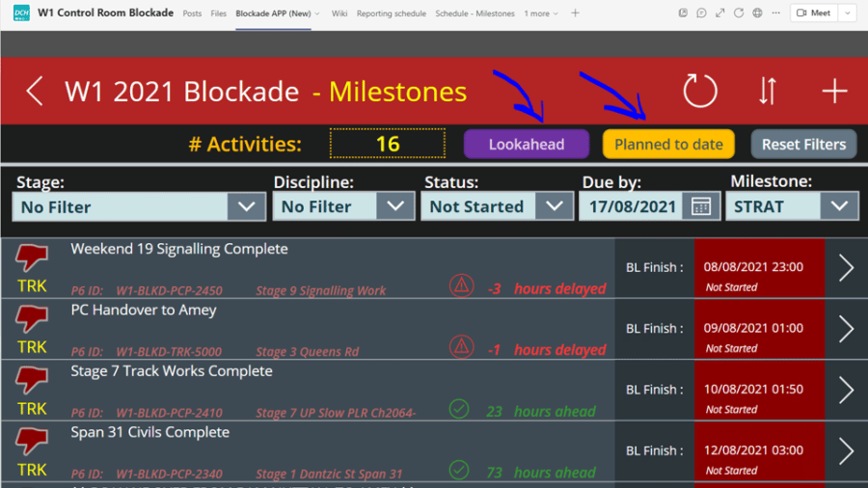Open details arrow for Span 31 Civils Complete

pyautogui.click(x=846, y=451)
